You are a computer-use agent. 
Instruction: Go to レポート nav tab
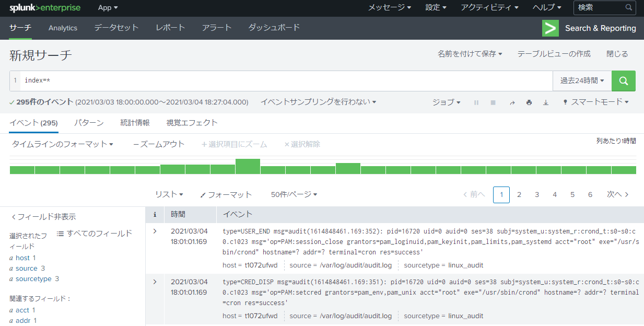tap(171, 28)
